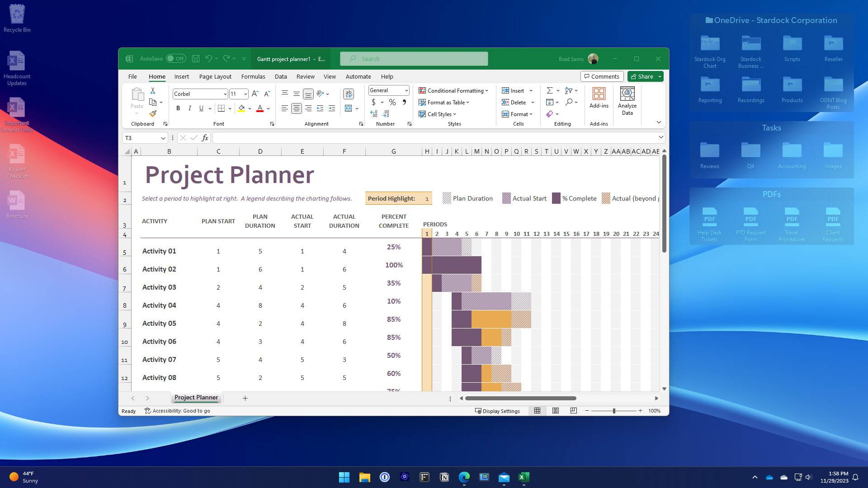Click the percent style icon

coord(392,103)
